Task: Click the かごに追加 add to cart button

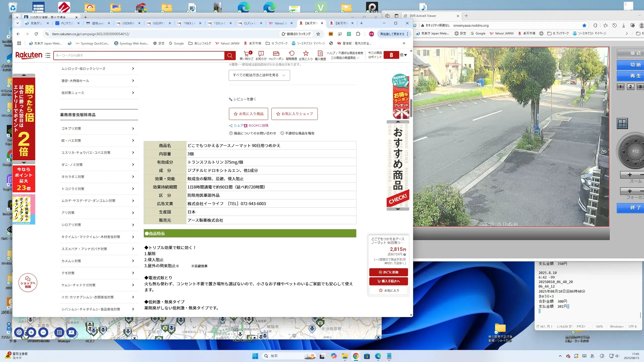Action: 388,272
